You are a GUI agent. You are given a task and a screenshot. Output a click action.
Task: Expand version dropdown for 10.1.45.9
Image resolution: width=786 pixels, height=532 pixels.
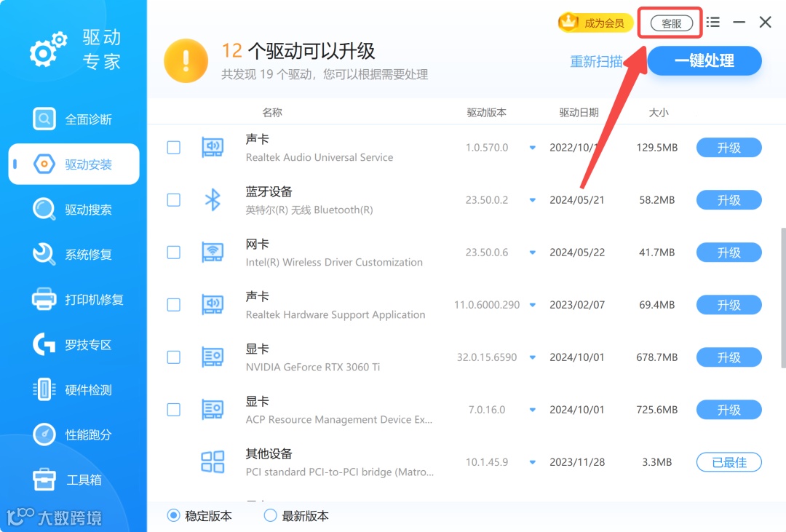532,462
